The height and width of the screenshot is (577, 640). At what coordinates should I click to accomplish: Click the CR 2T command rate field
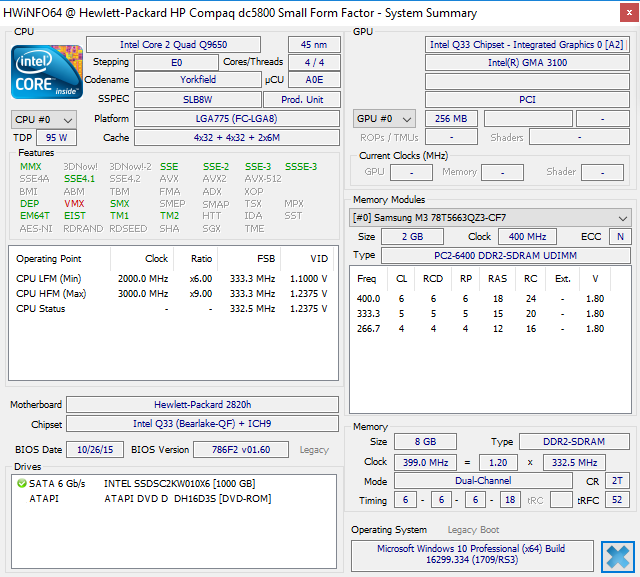[x=617, y=481]
